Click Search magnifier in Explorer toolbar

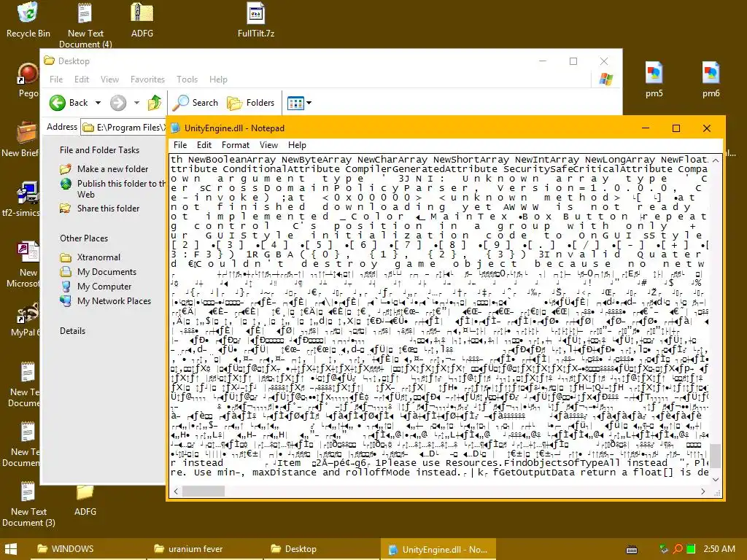181,102
